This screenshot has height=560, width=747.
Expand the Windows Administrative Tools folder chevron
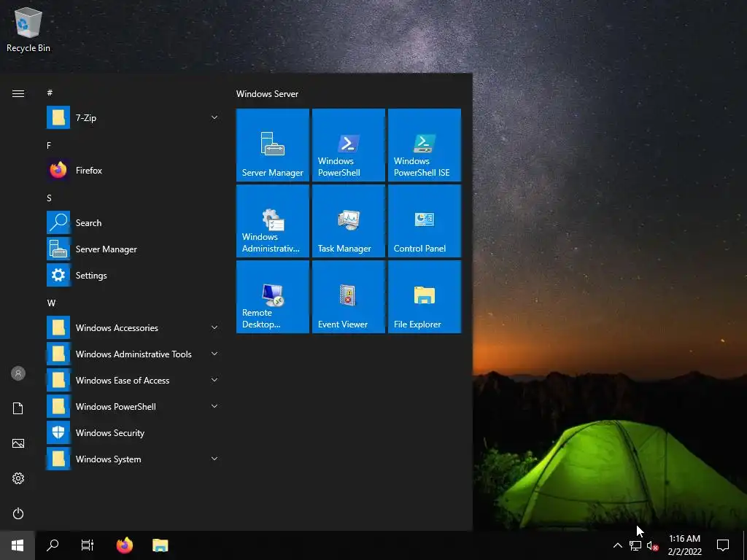(214, 354)
